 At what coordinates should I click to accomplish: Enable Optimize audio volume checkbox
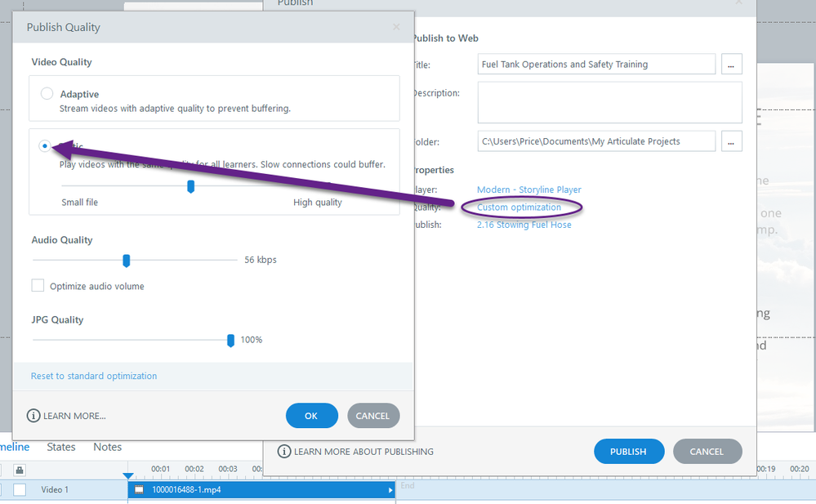point(38,285)
